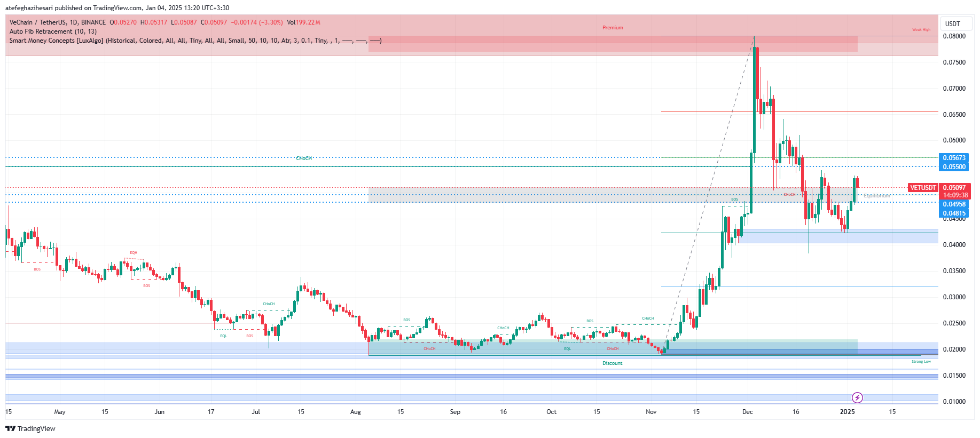Click the Discount zone label
Viewport: 980px width, 438px height.
(613, 363)
